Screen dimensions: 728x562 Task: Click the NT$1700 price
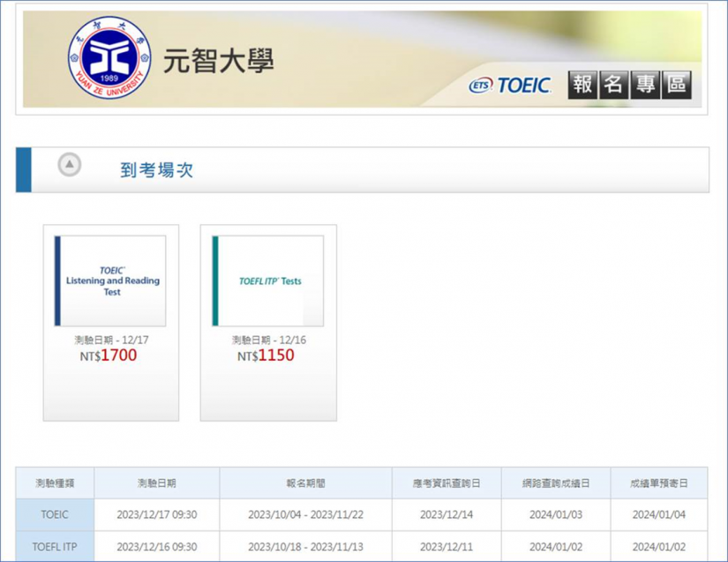pyautogui.click(x=109, y=356)
